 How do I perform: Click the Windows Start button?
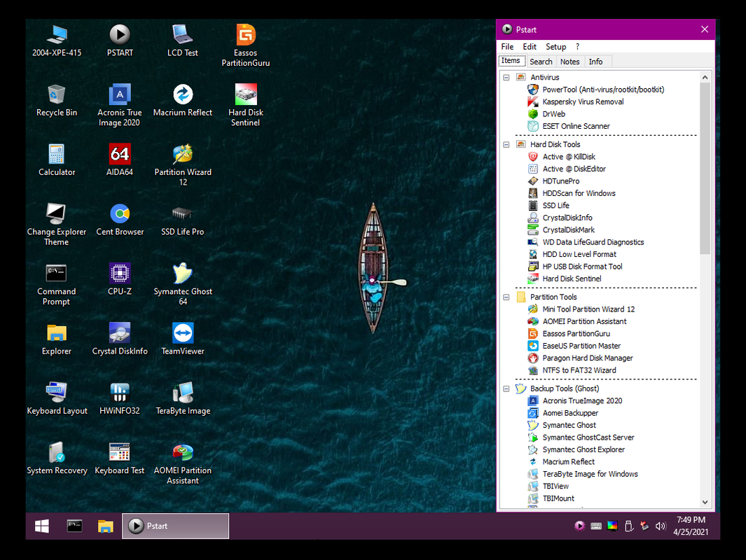(x=42, y=526)
